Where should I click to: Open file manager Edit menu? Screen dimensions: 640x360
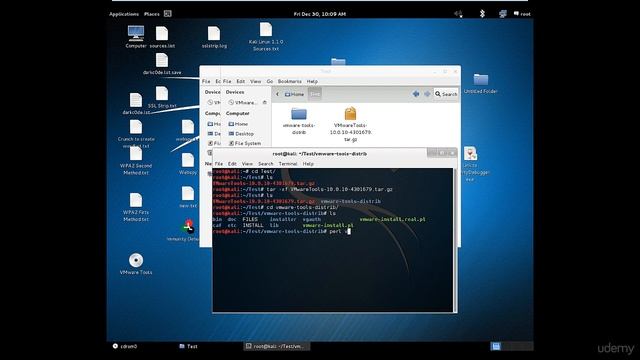[x=240, y=81]
